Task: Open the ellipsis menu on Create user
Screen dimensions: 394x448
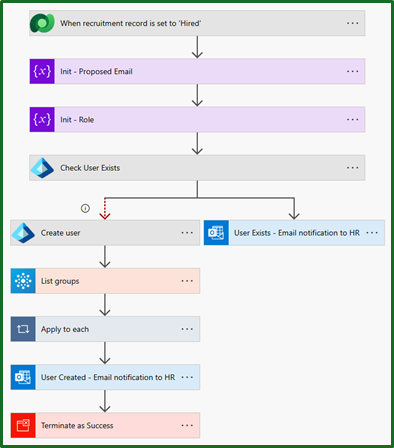Action: [187, 233]
